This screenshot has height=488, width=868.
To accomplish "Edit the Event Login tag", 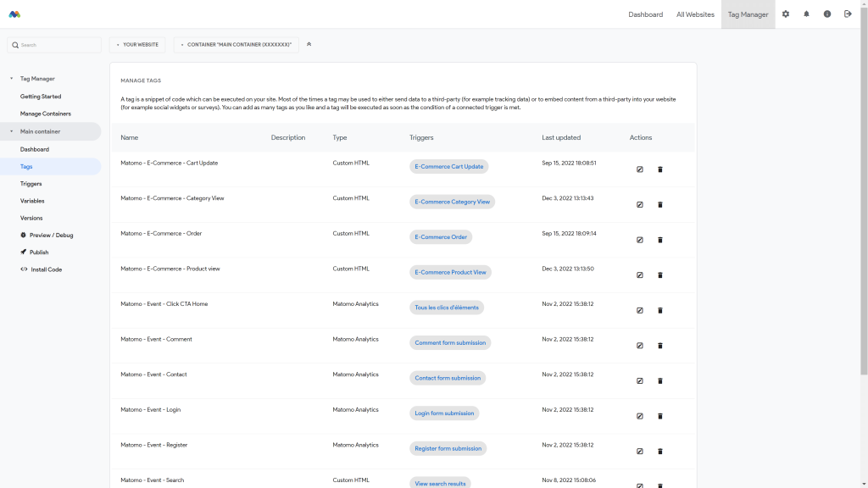I will [639, 416].
